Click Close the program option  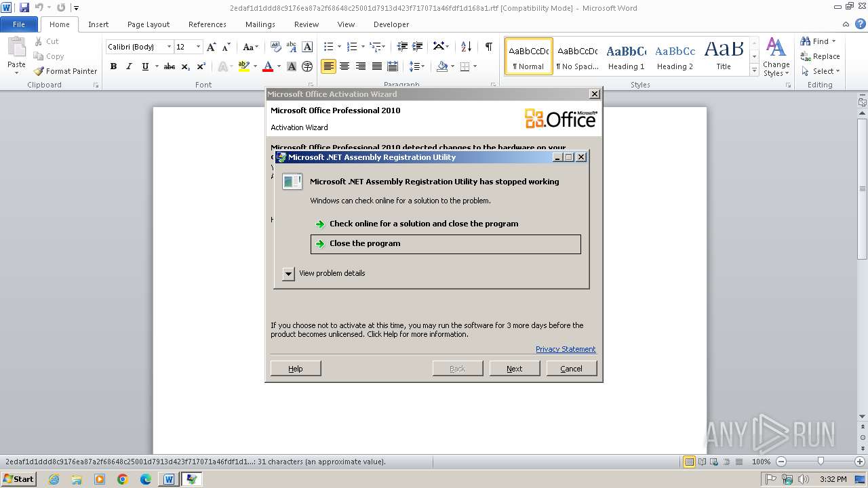click(446, 244)
